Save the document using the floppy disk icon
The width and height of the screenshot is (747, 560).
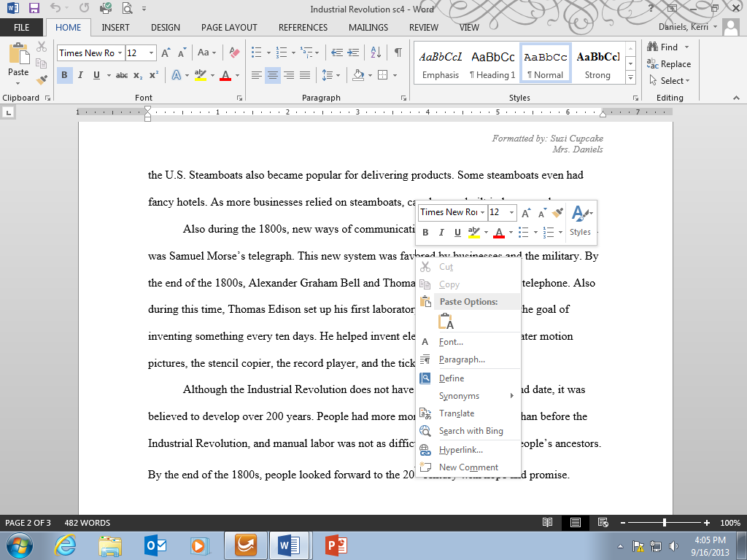[x=34, y=8]
